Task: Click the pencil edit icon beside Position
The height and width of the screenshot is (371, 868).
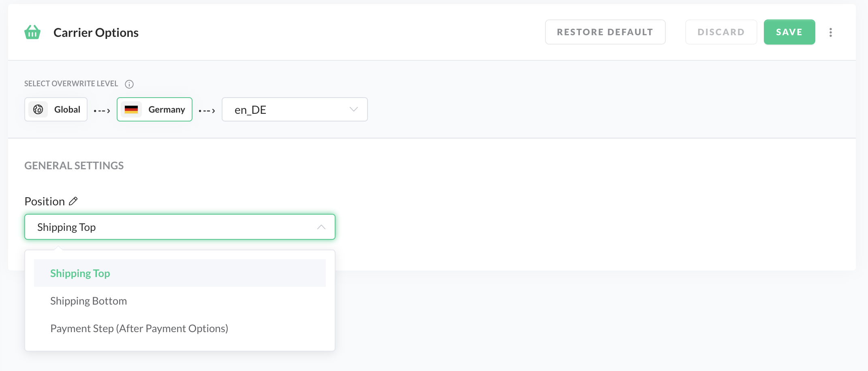Action: [x=73, y=201]
